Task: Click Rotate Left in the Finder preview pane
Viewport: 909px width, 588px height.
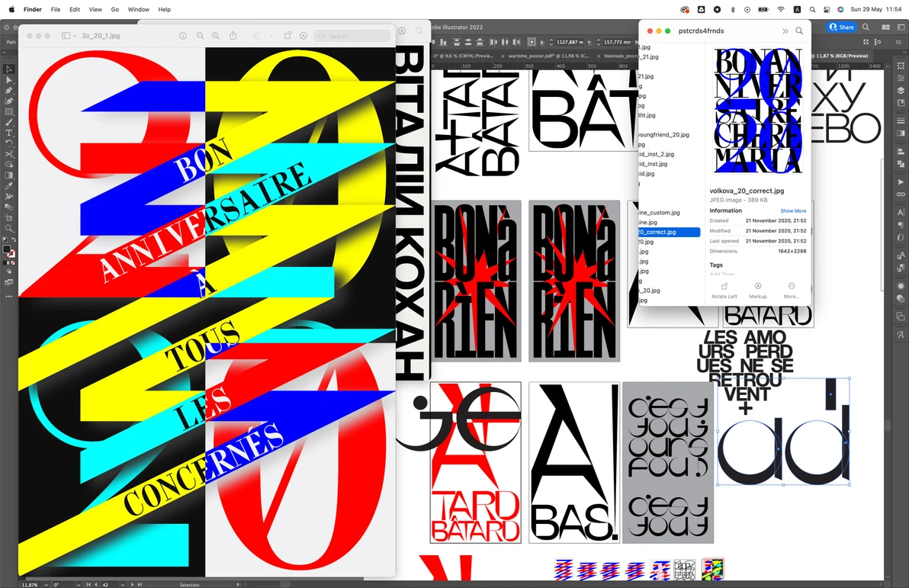Action: click(x=724, y=290)
